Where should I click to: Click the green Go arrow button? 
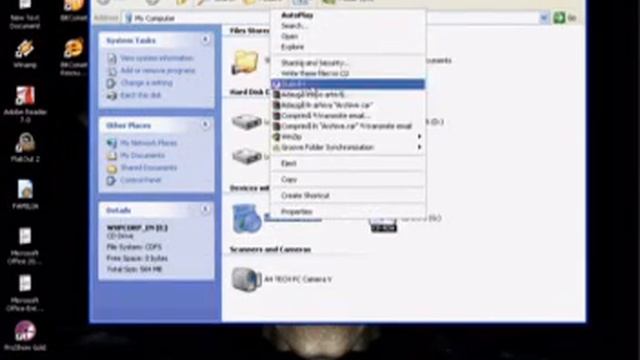[x=559, y=18]
